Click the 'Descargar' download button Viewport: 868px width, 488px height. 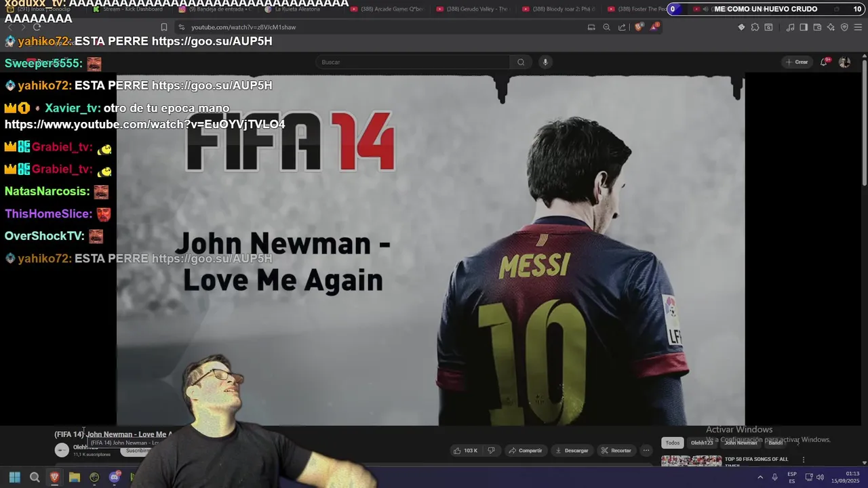[x=572, y=450]
